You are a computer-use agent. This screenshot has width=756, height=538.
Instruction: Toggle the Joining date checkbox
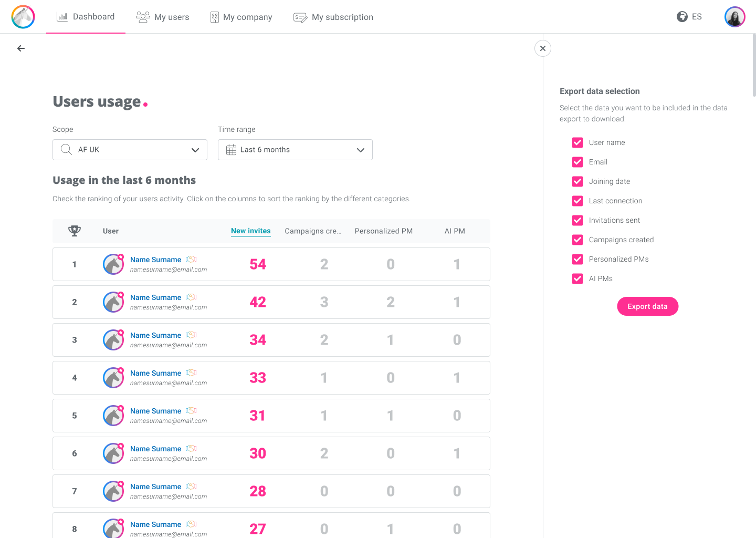point(577,181)
